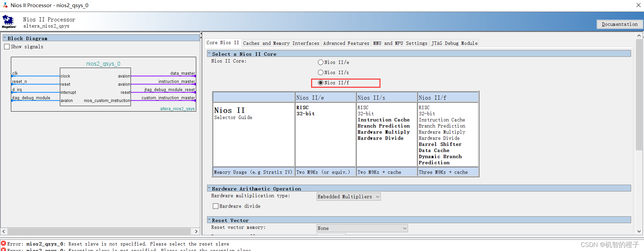Select the Nios II/s core option
This screenshot has height=251, width=644.
tap(320, 72)
